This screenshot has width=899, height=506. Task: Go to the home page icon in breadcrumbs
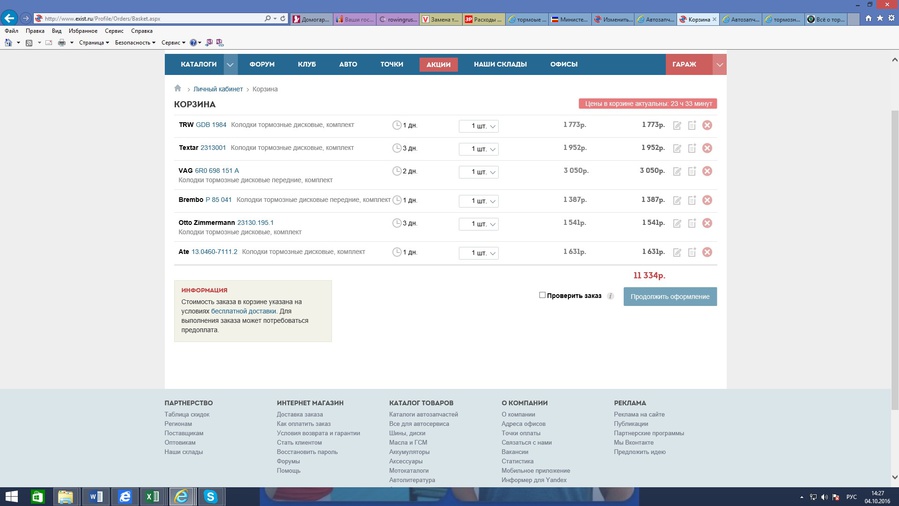(178, 88)
